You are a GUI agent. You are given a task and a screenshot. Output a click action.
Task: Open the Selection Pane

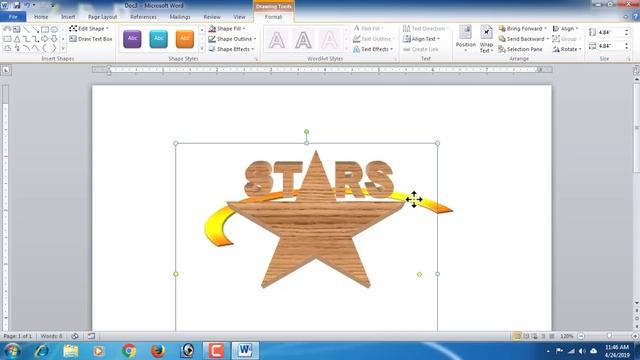point(521,49)
